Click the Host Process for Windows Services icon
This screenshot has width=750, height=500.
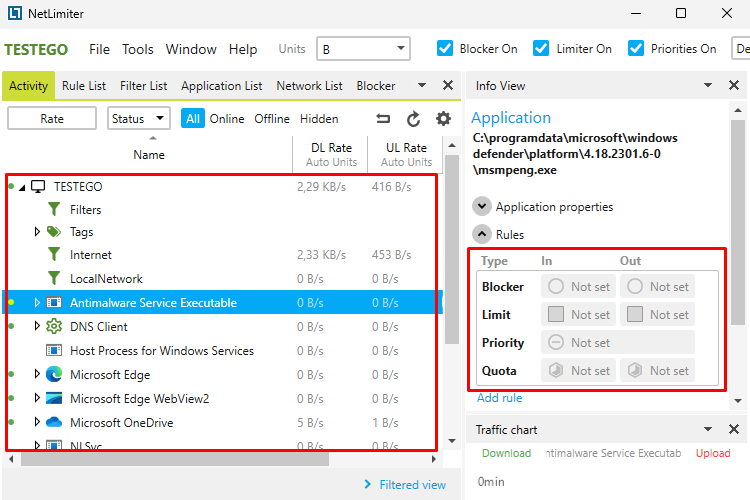point(54,350)
